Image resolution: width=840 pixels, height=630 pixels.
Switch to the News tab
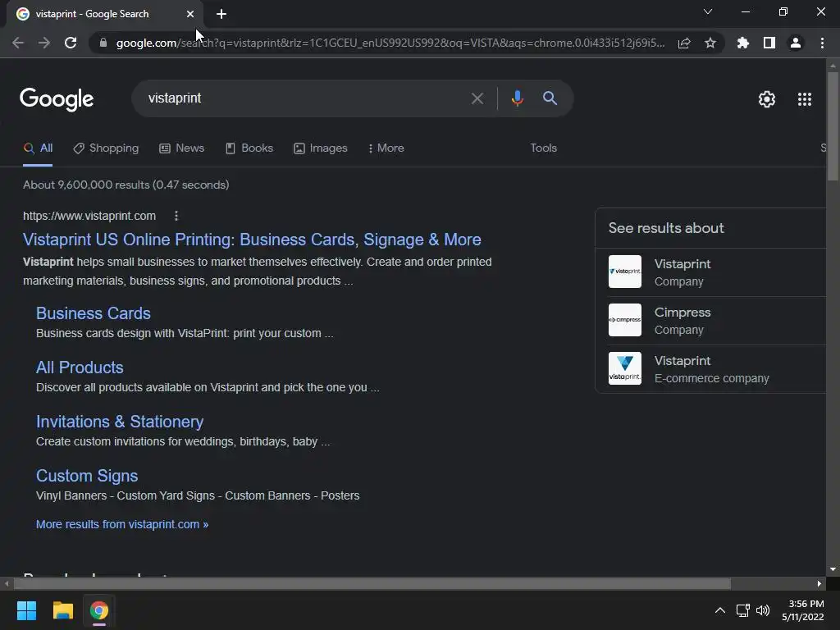tap(181, 148)
